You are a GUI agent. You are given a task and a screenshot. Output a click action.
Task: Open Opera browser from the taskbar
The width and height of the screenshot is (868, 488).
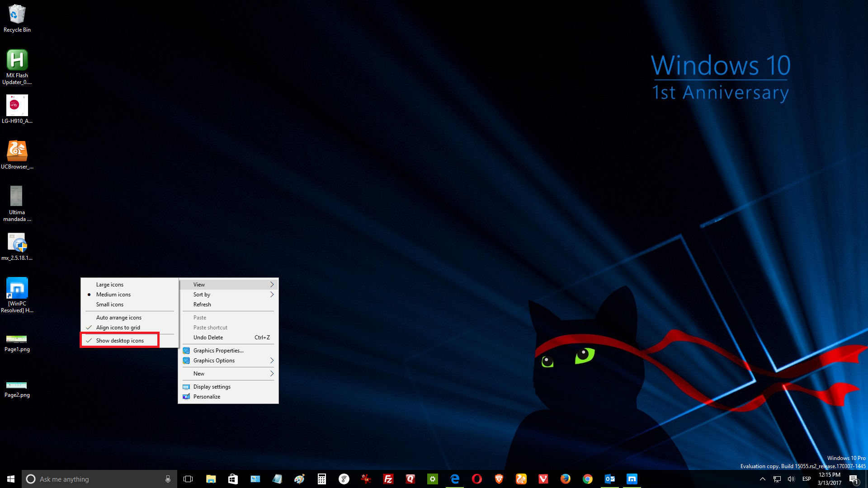[476, 479]
